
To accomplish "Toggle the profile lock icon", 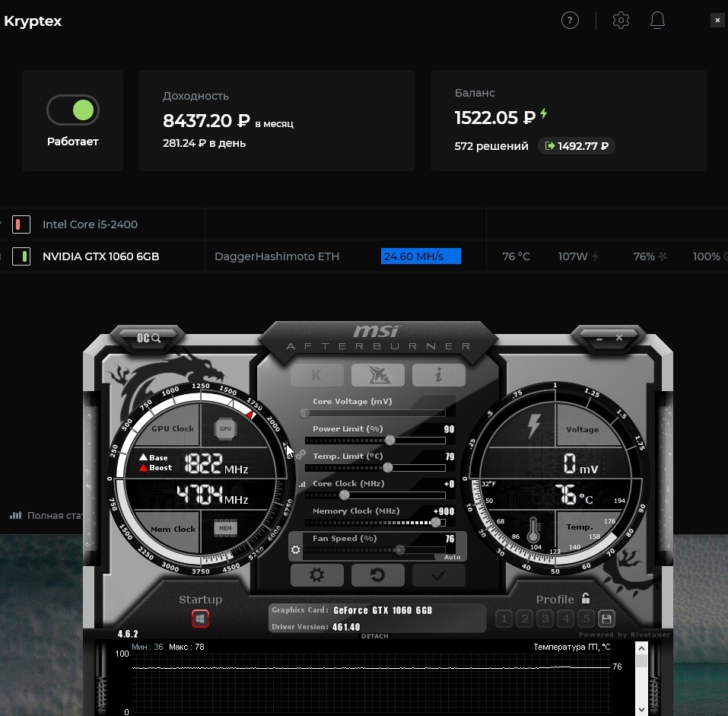I will (585, 599).
